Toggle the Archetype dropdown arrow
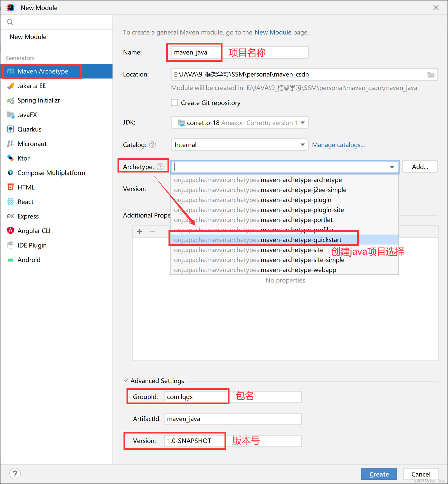448x484 pixels. 392,167
